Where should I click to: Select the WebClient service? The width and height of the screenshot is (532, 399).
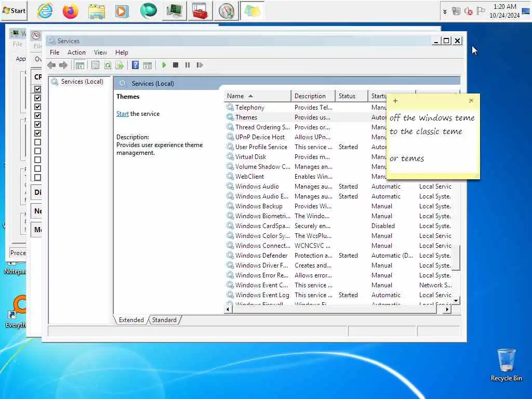(x=305, y=177)
